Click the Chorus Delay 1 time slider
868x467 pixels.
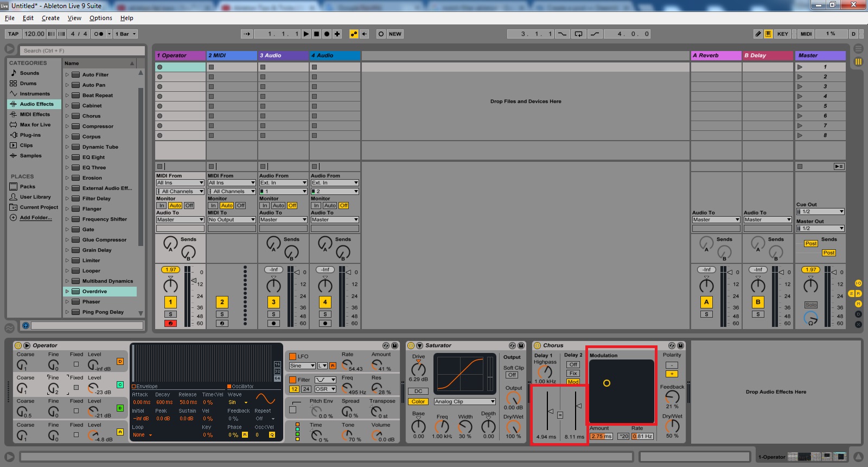(x=548, y=411)
